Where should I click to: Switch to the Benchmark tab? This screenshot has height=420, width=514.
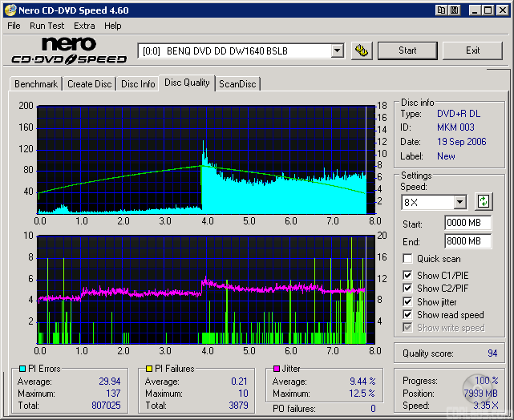[36, 83]
